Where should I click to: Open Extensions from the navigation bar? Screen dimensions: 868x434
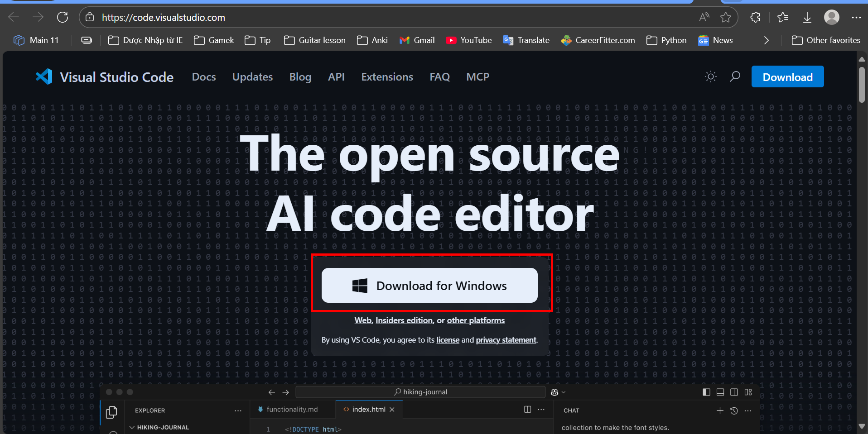(x=387, y=76)
